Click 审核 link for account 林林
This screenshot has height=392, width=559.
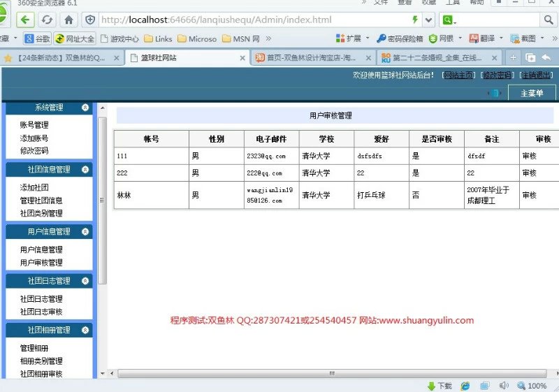pyautogui.click(x=530, y=195)
